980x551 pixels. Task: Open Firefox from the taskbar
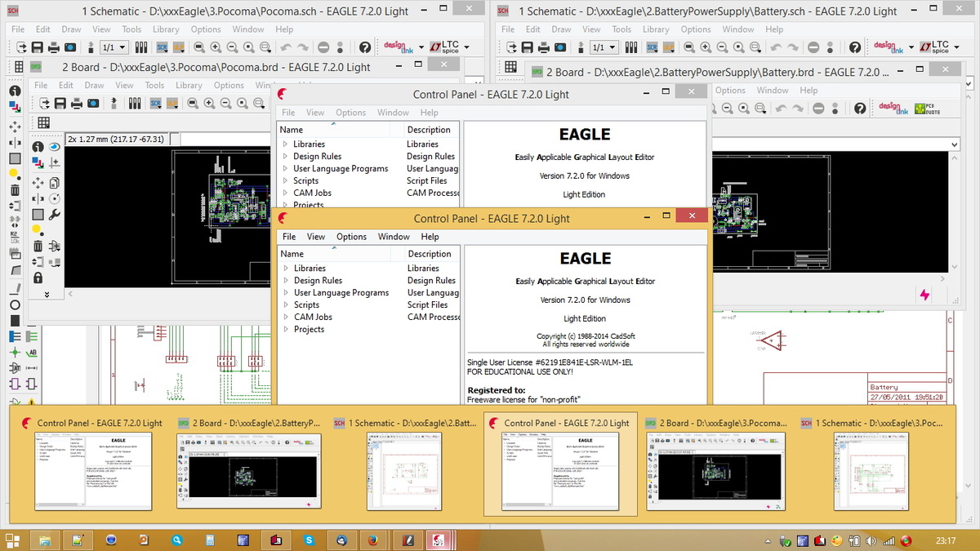pyautogui.click(x=373, y=540)
